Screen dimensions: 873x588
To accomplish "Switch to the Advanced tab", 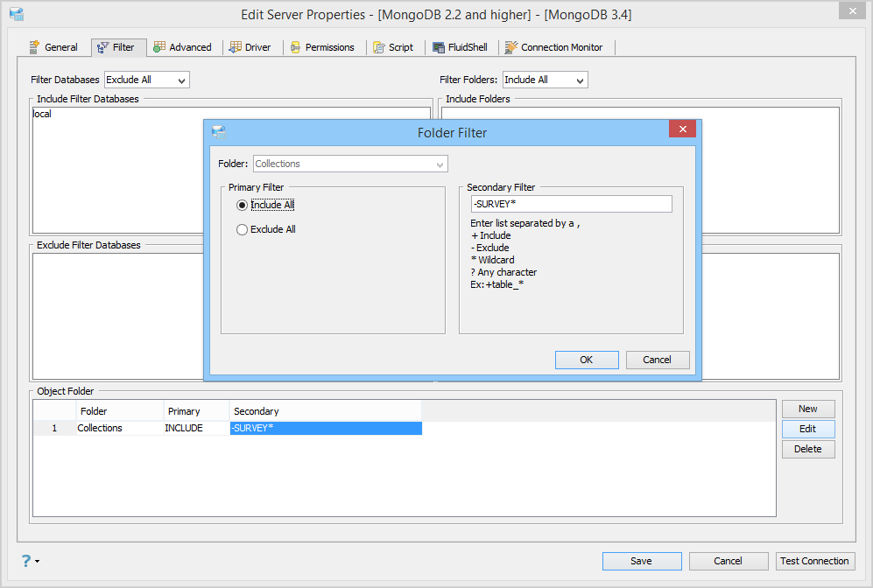I will 183,47.
